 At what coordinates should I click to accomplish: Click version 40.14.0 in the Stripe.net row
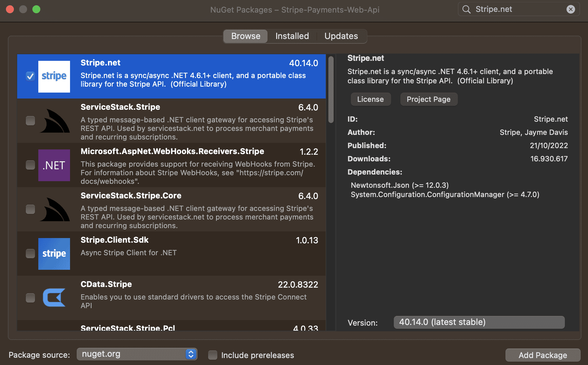(304, 63)
